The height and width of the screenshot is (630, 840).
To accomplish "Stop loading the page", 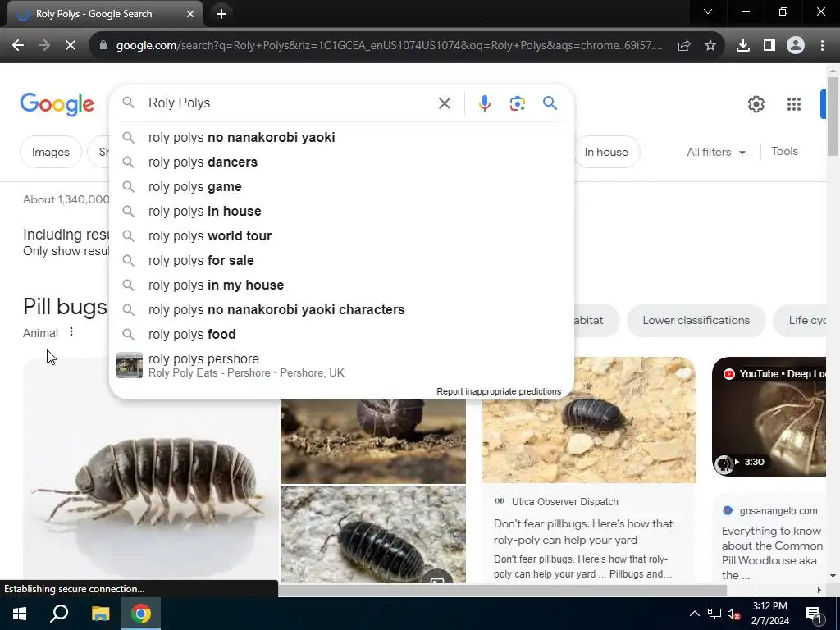I will [x=71, y=46].
